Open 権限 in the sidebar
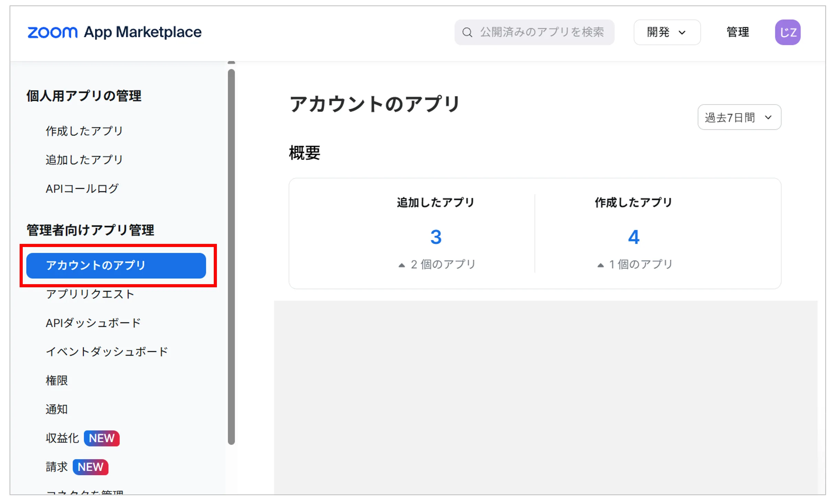This screenshot has width=839, height=504. pos(57,380)
